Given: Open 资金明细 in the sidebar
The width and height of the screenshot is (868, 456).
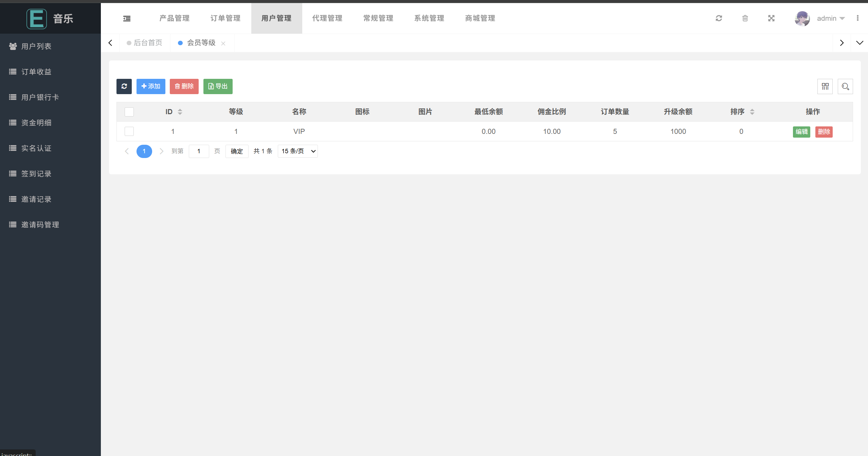Looking at the screenshot, I should click(50, 123).
